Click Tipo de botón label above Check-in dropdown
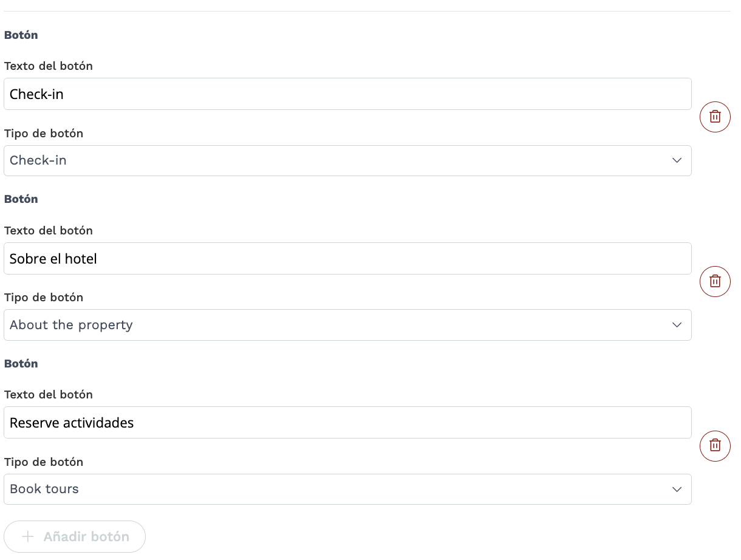Viewport: 741px width, 560px height. click(x=44, y=133)
